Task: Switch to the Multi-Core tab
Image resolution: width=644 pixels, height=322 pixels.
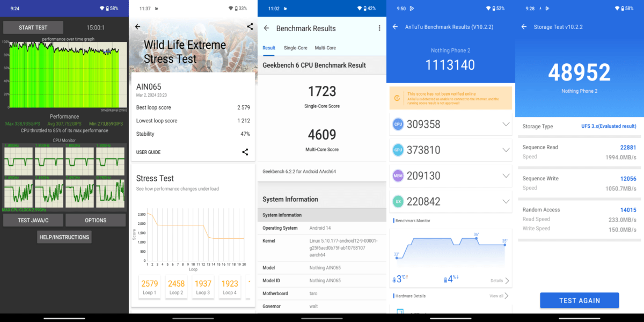Action: pos(325,48)
